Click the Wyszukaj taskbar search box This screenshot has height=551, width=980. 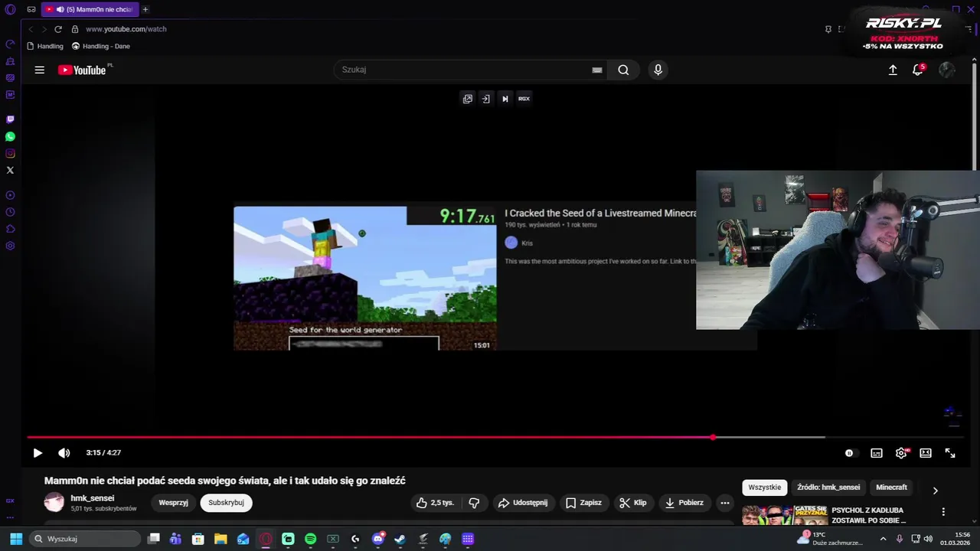click(x=86, y=539)
